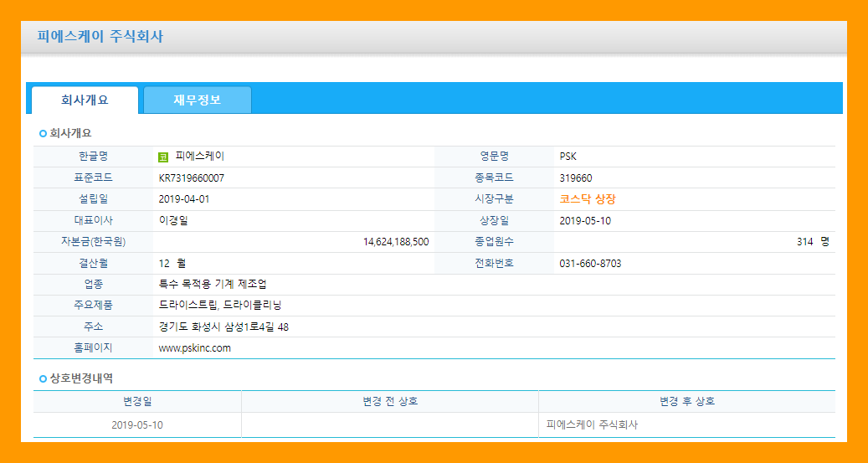
Task: Click the 상장일 value 2019-05-10
Action: 585,220
